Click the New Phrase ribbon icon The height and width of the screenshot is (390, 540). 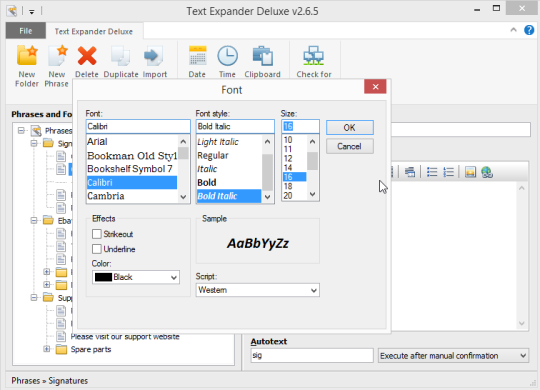click(x=57, y=55)
